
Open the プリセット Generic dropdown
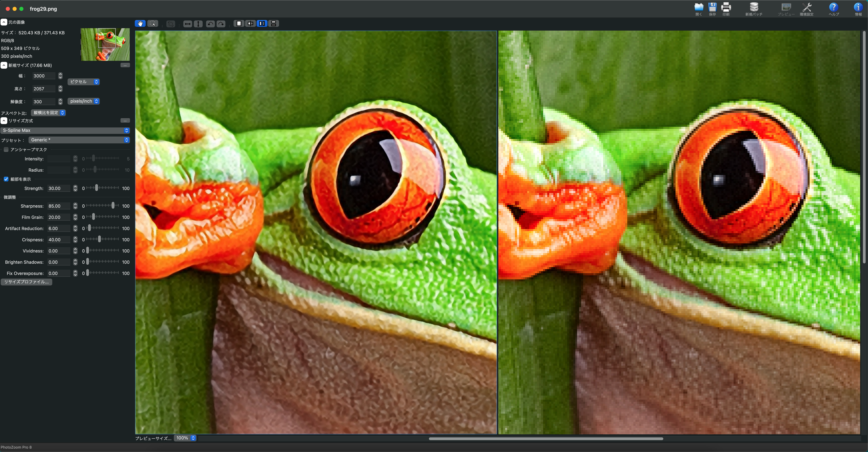pyautogui.click(x=79, y=140)
